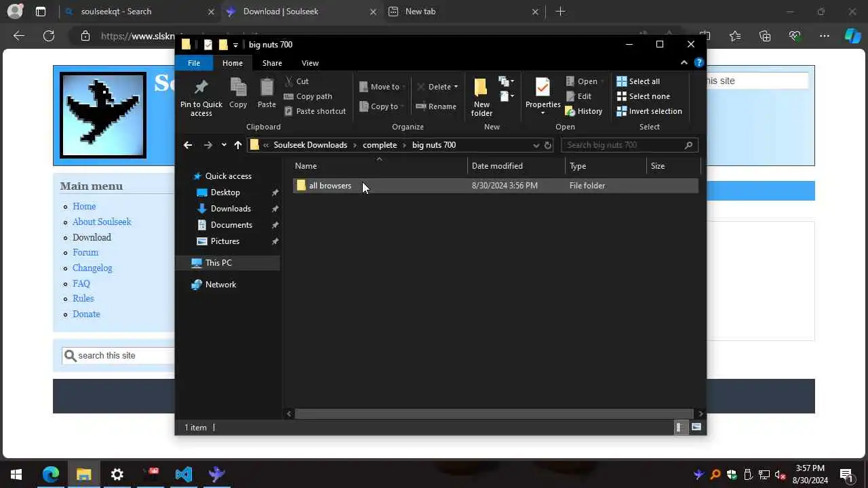The width and height of the screenshot is (868, 488).
Task: Open the File tab in Explorer
Action: [x=194, y=63]
